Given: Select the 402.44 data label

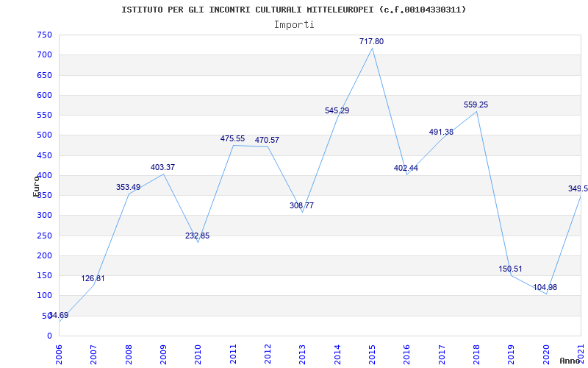Looking at the screenshot, I should 406,168.
